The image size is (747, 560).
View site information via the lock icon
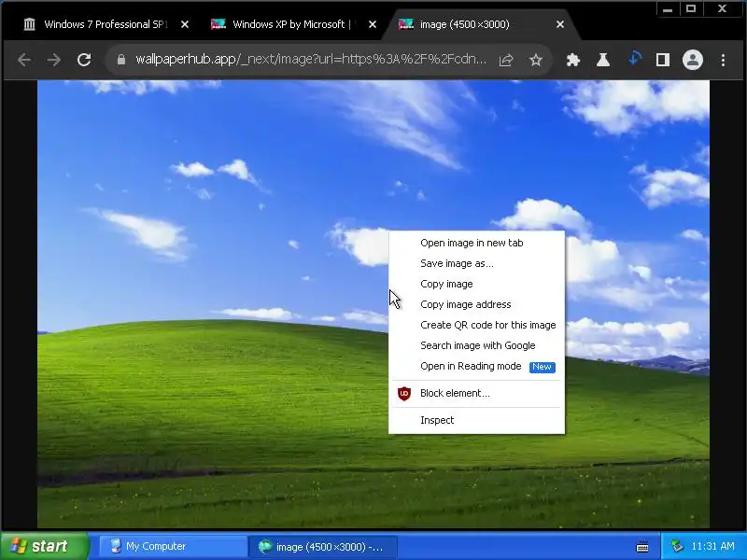coord(121,60)
